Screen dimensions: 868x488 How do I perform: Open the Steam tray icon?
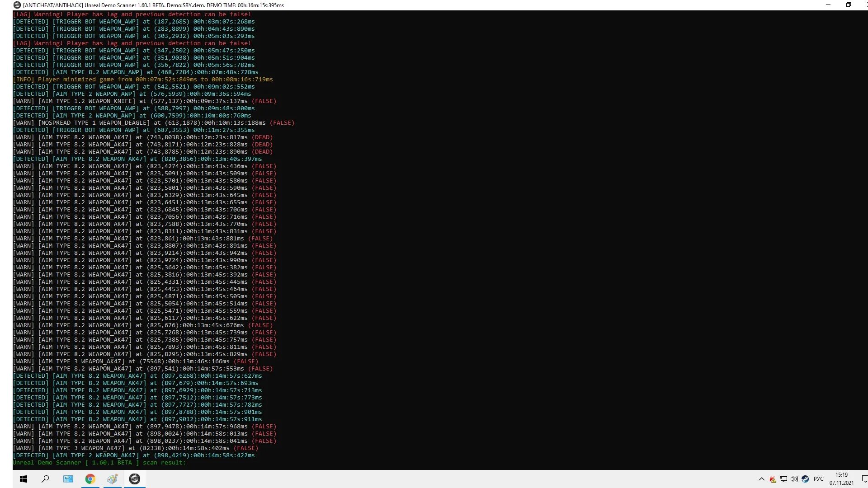click(x=805, y=479)
